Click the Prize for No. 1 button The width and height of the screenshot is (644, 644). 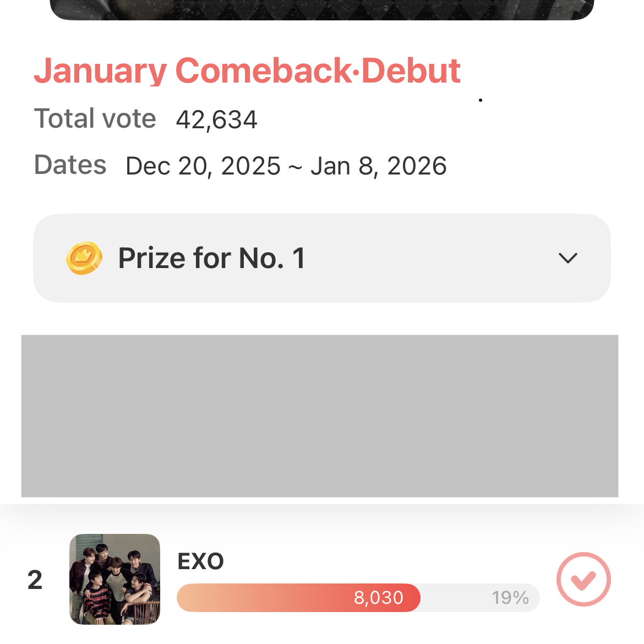pyautogui.click(x=322, y=258)
